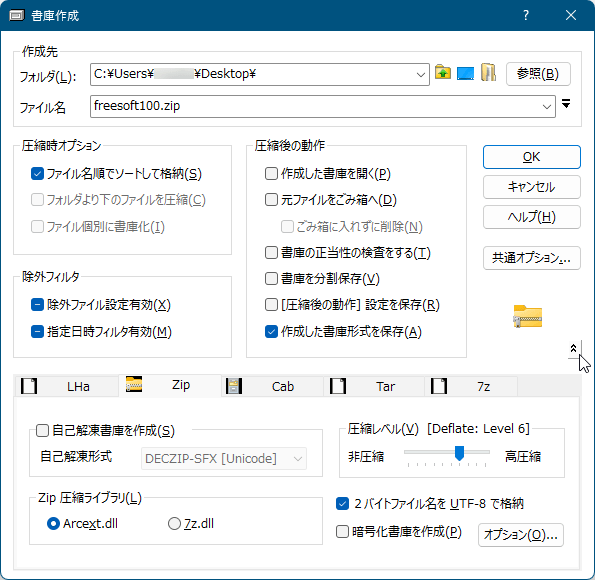Click the Zip tab folder icon
Image resolution: width=595 pixels, height=580 pixels.
coord(134,384)
